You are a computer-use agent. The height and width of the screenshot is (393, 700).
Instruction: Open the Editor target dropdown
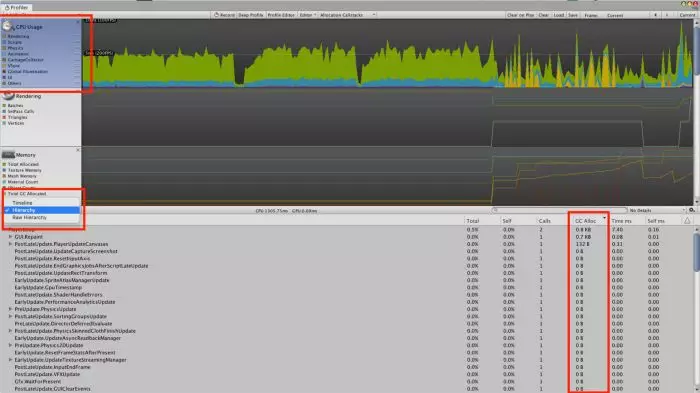pyautogui.click(x=307, y=15)
